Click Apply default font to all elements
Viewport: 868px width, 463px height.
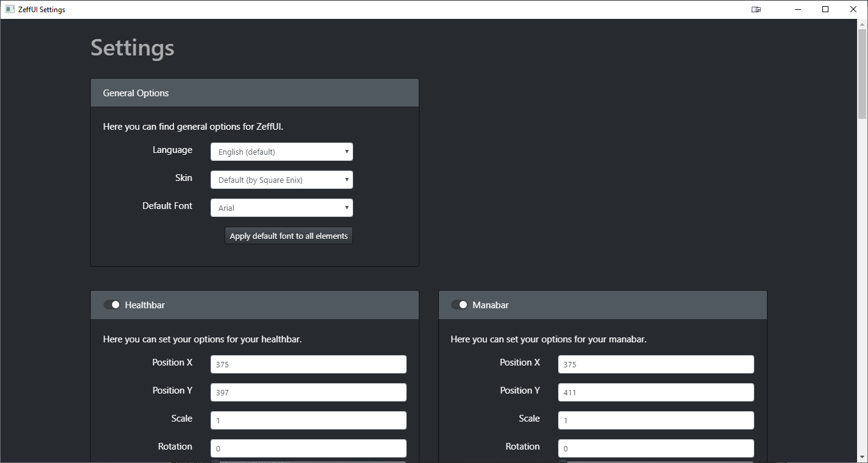click(x=288, y=235)
